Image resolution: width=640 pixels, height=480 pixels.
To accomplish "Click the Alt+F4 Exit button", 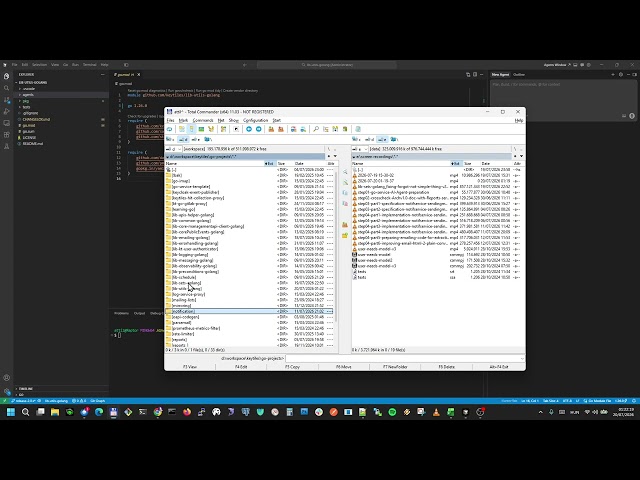I will click(499, 367).
